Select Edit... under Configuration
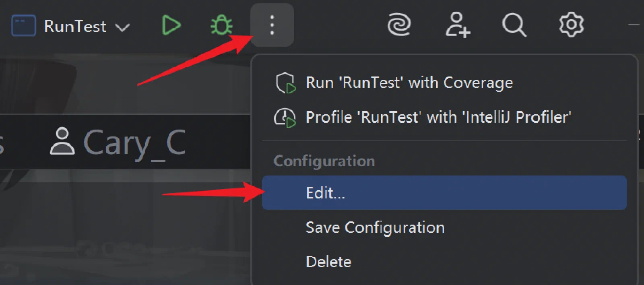644x285 pixels. tap(444, 192)
